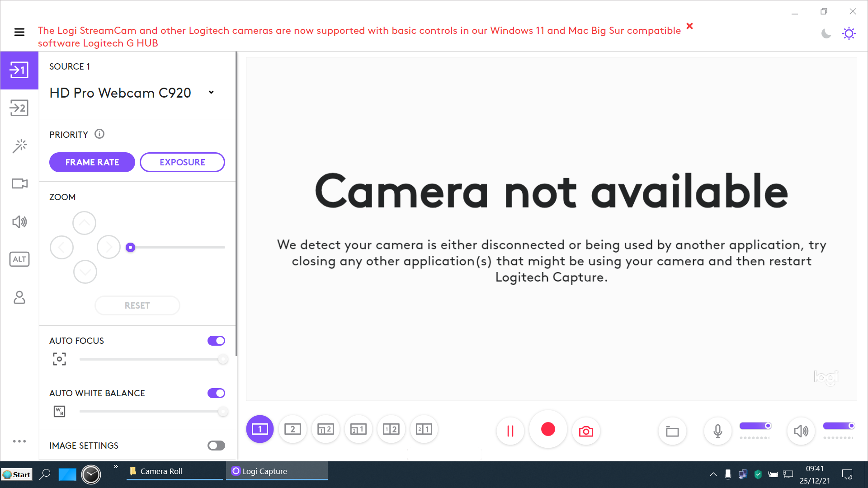Expand more options via three dots
868x488 pixels.
(x=19, y=441)
